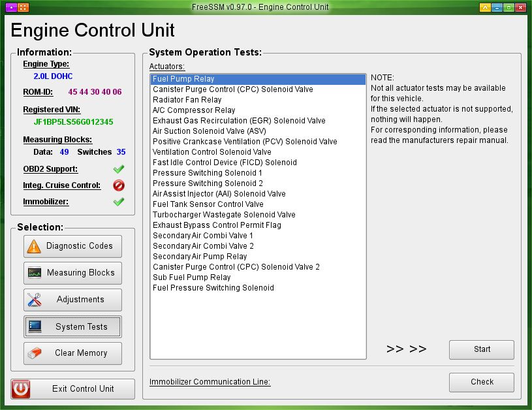Click the eraser icon on Clear Memory
Image resolution: width=532 pixels, height=410 pixels.
[35, 353]
